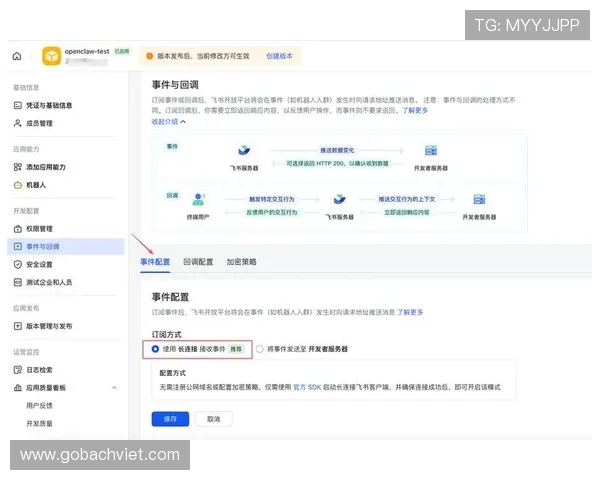The image size is (600, 480).
Task: Click the 权限管理 lock icon
Action: coord(18,229)
